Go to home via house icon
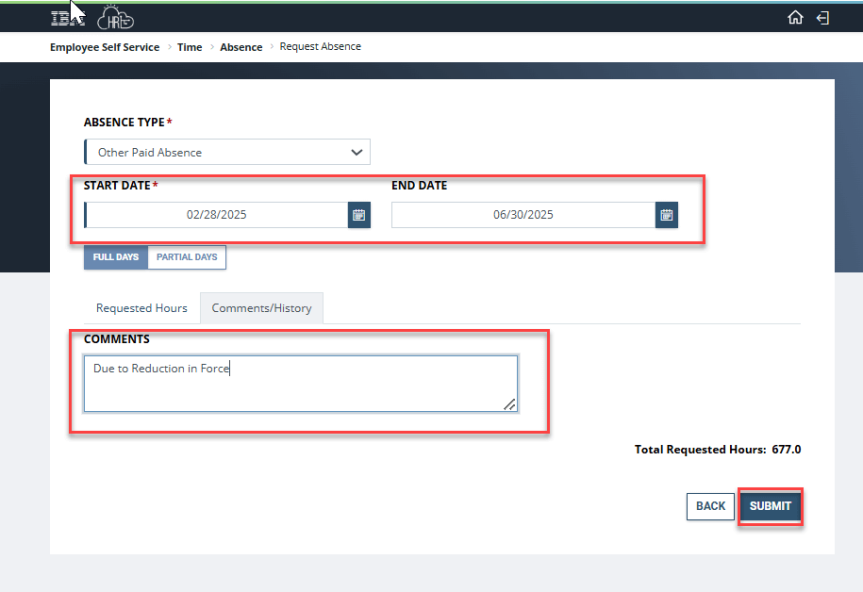 coord(795,18)
